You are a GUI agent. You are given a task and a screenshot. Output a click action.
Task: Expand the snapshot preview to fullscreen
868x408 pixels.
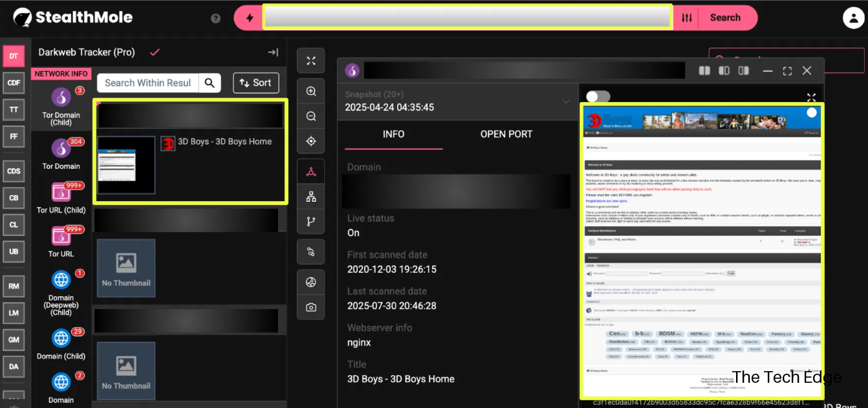[x=811, y=97]
